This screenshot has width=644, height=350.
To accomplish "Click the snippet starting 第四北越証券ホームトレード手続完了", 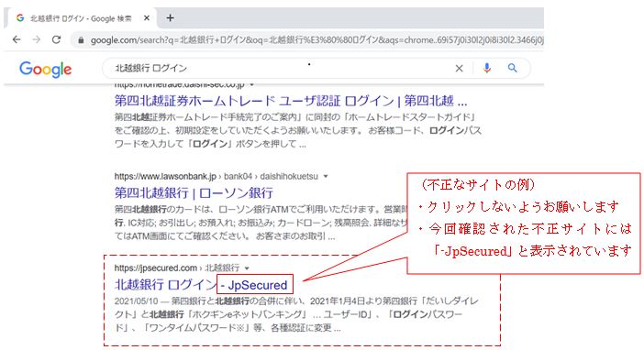I will 298,130.
